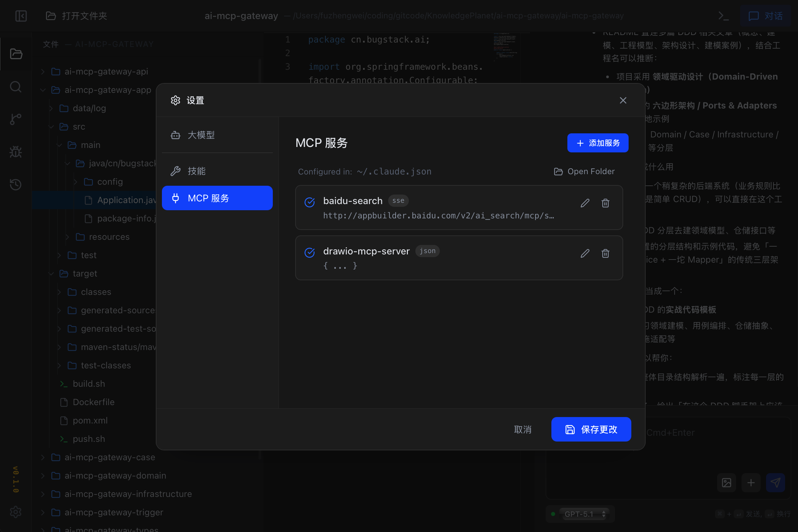Disable the drawio-mcp-server enabled checkmark
This screenshot has width=798, height=532.
(310, 252)
